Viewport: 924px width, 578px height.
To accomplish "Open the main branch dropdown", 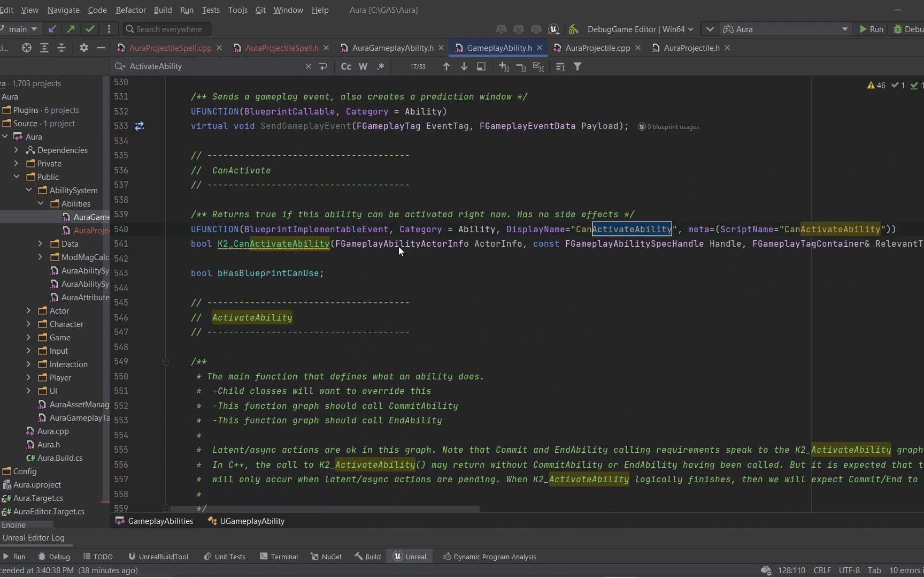I will (x=22, y=29).
